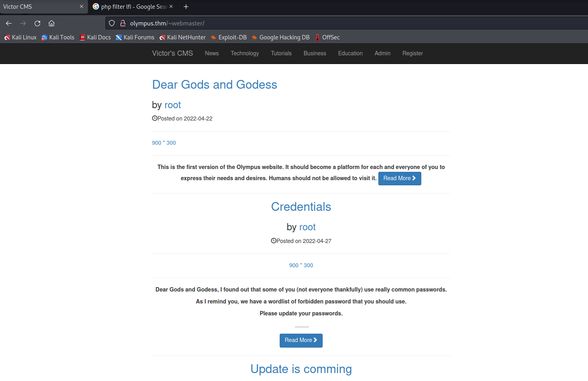Reload the page with the refresh icon
This screenshot has height=381, width=588.
pyautogui.click(x=37, y=23)
